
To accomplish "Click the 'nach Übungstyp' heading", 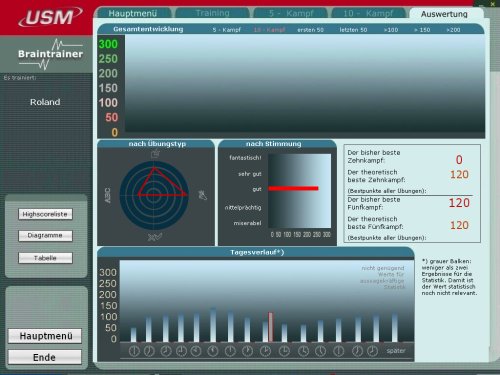I will pyautogui.click(x=157, y=144).
